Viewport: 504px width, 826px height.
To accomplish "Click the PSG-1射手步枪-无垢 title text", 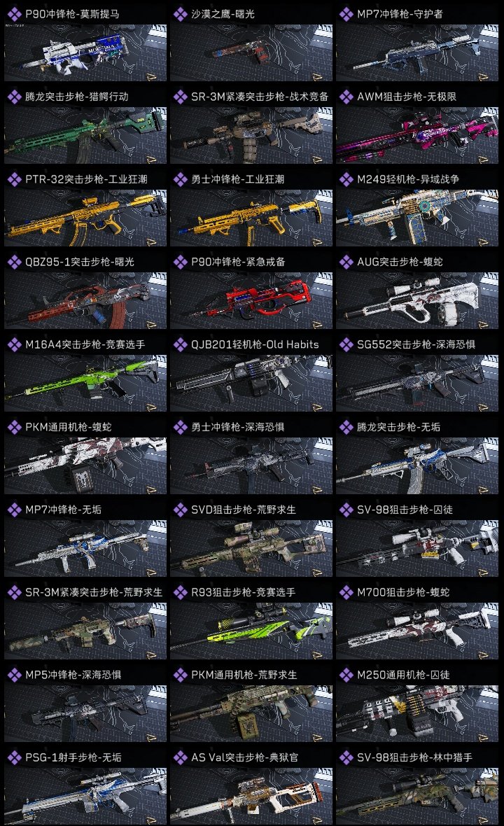I will [73, 757].
